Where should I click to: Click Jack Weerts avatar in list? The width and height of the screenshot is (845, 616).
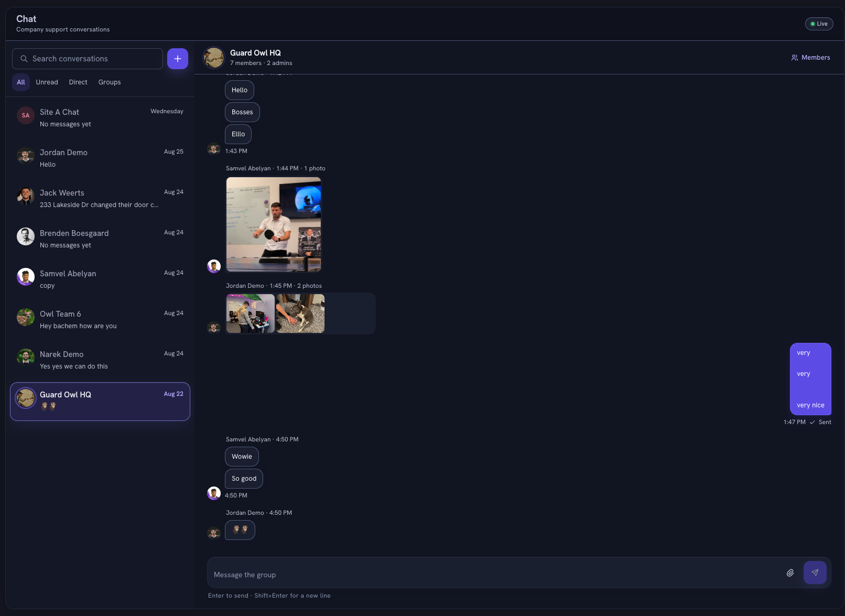(x=26, y=196)
